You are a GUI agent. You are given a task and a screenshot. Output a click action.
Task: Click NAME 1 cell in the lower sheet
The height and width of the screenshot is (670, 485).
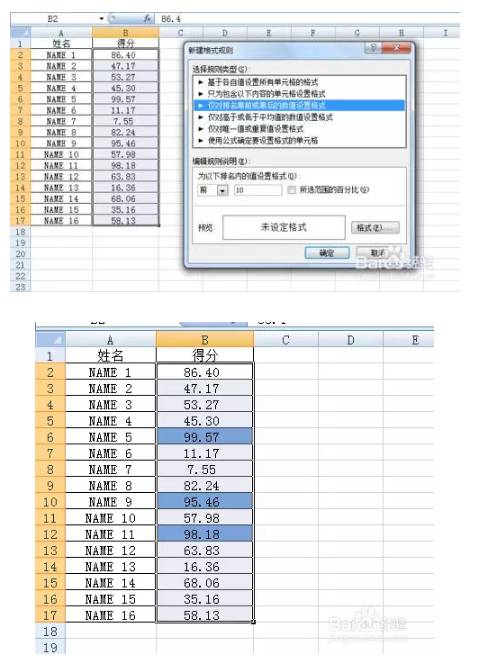pos(110,372)
